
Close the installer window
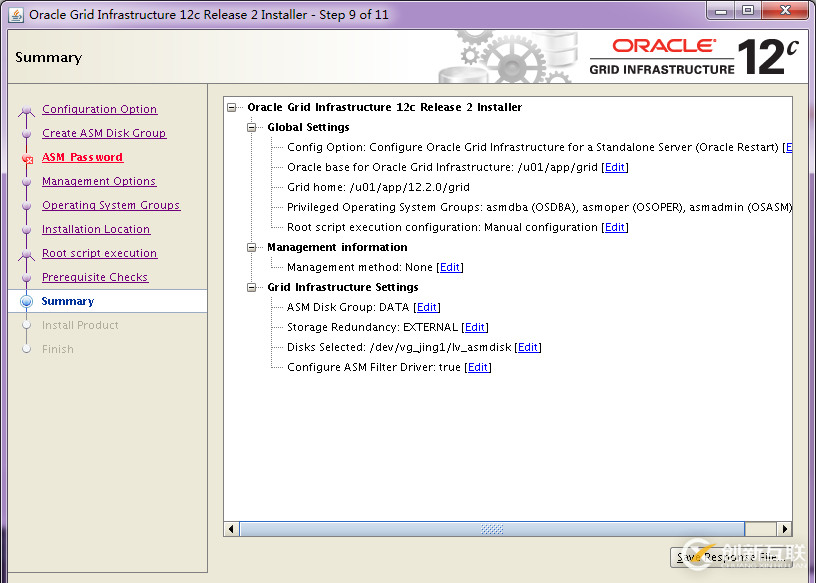click(786, 11)
